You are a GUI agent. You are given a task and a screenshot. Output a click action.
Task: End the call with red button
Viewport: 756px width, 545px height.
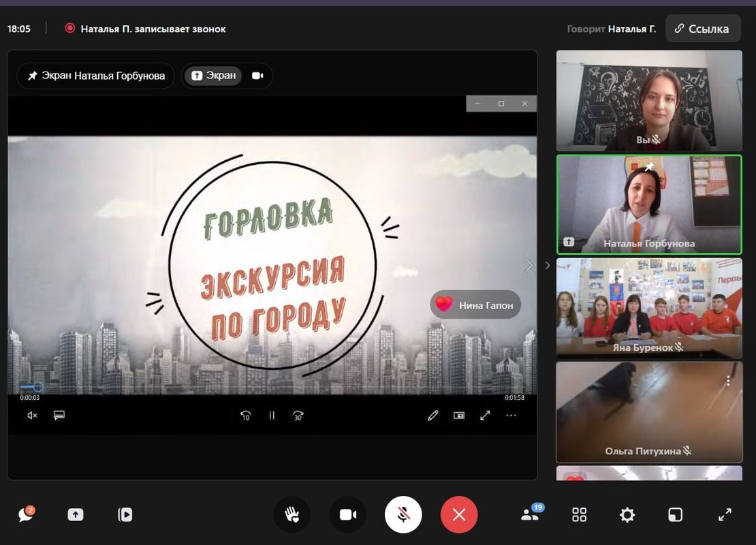pos(459,514)
